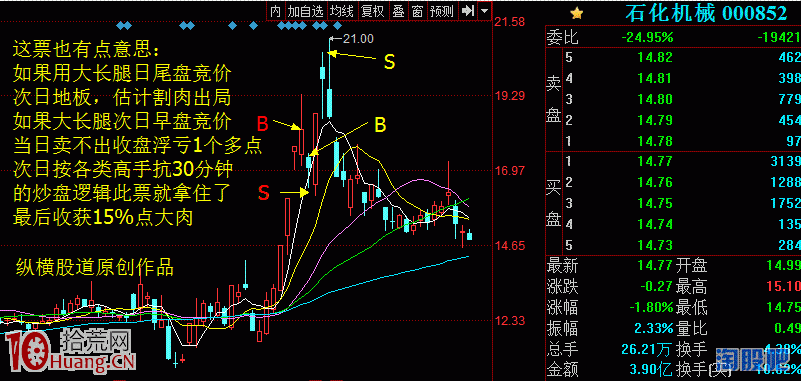Select sell level 1 price 14.78
801x381 pixels.
tap(654, 141)
